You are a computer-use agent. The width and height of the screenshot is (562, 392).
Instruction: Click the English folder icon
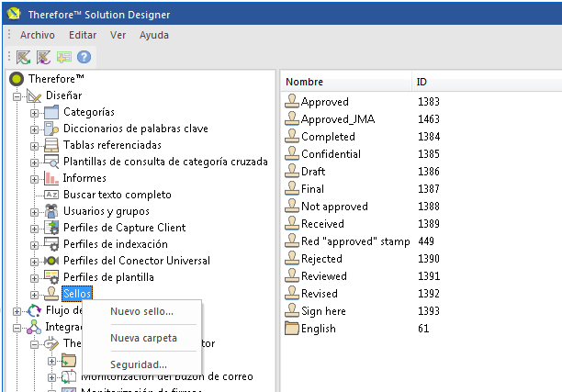[292, 328]
